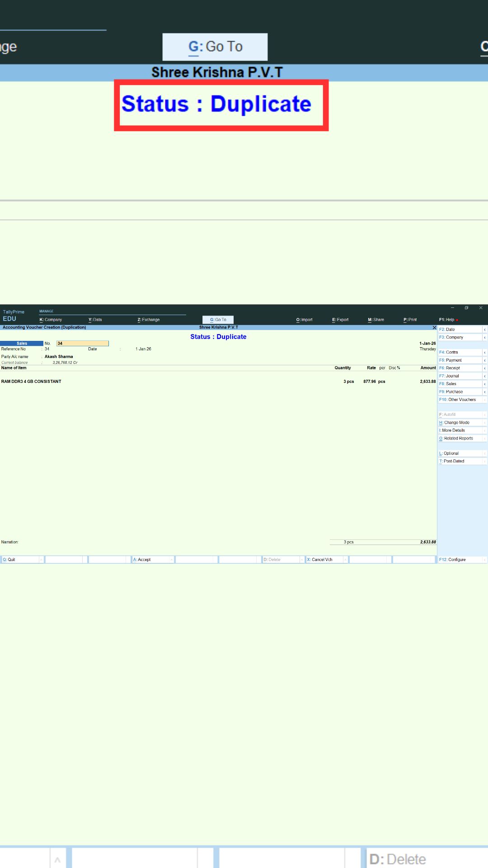Toggle T: Post-Dated voucher option
488x868 pixels.
click(454, 461)
